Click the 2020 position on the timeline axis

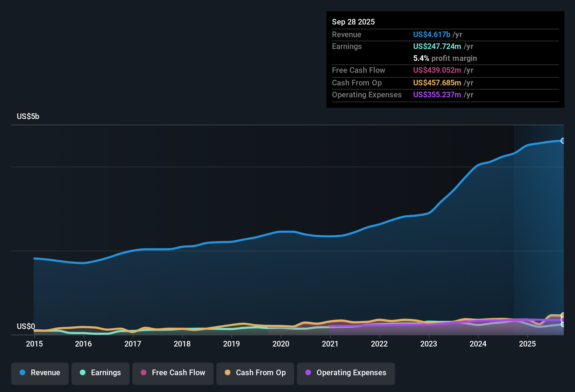pyautogui.click(x=281, y=344)
